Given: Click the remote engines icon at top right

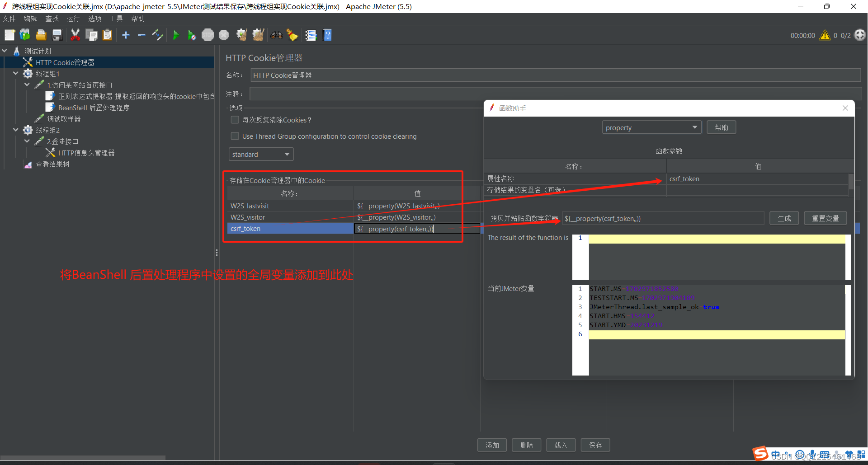Looking at the screenshot, I should tap(860, 35).
